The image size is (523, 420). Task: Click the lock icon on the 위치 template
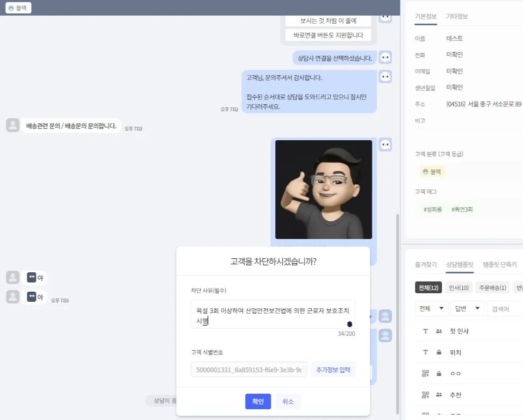439,352
